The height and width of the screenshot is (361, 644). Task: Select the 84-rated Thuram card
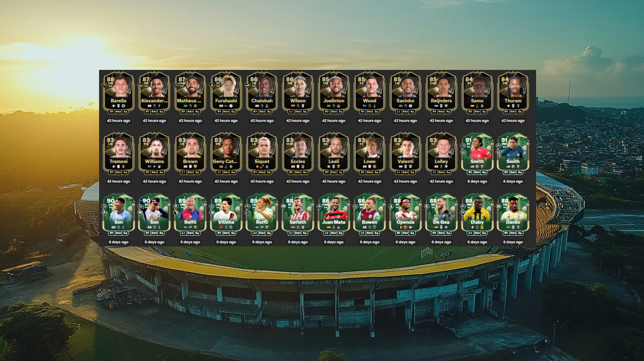coord(513,92)
